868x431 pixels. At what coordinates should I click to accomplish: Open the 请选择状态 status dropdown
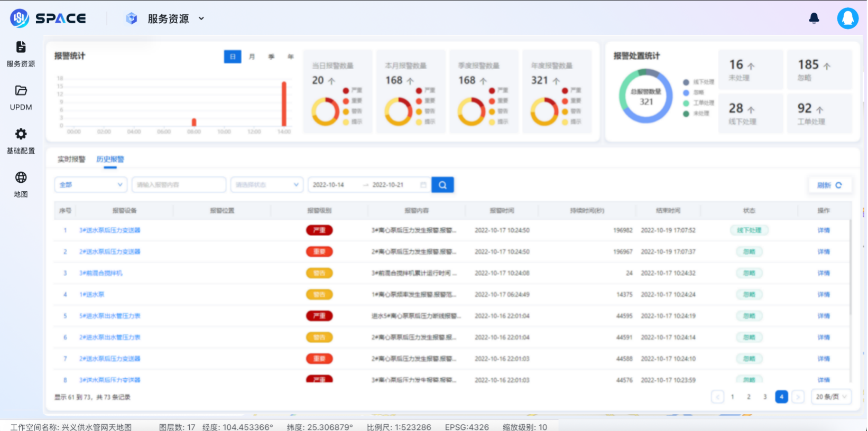pos(267,185)
